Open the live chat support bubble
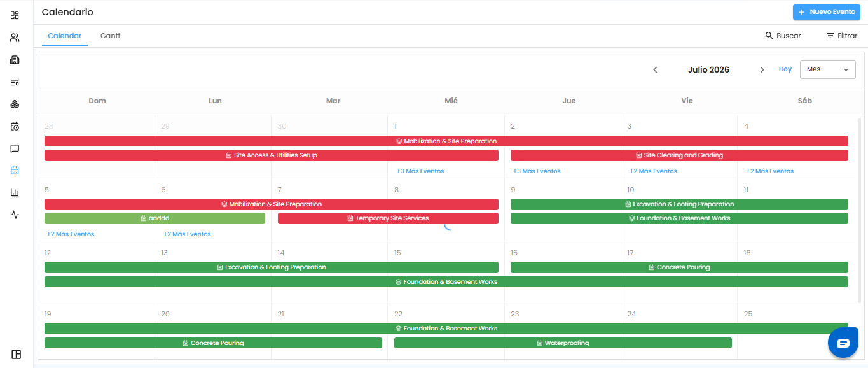Viewport: 868px width, 368px height. (843, 343)
